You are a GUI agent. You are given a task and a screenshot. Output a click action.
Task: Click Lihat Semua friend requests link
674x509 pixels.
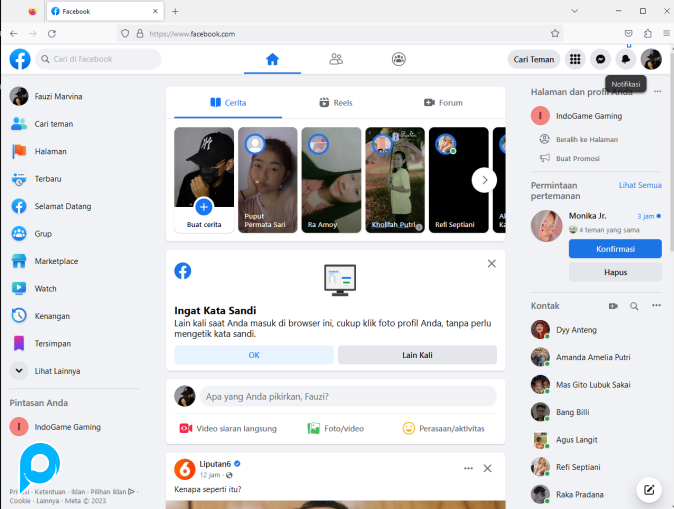[640, 185]
